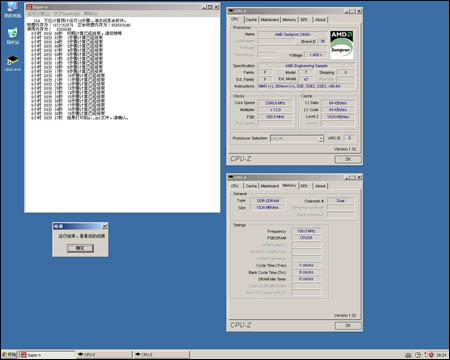Select CPU tab in CPU-tab CPU-Z window
This screenshot has width=450, height=360.
[235, 19]
